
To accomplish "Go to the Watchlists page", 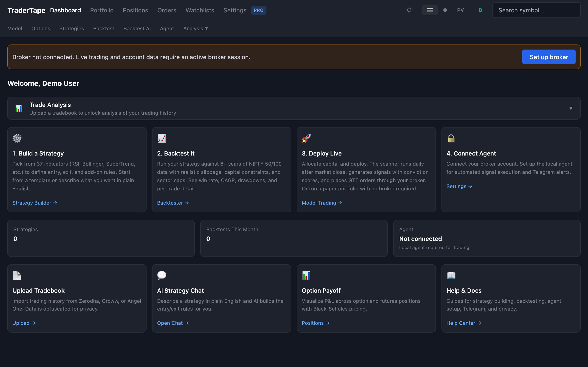I will point(200,10).
